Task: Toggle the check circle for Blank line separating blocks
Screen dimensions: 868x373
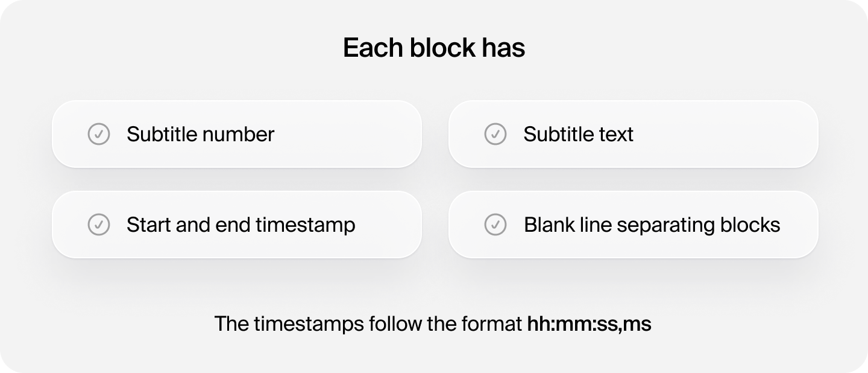Action: pos(495,225)
